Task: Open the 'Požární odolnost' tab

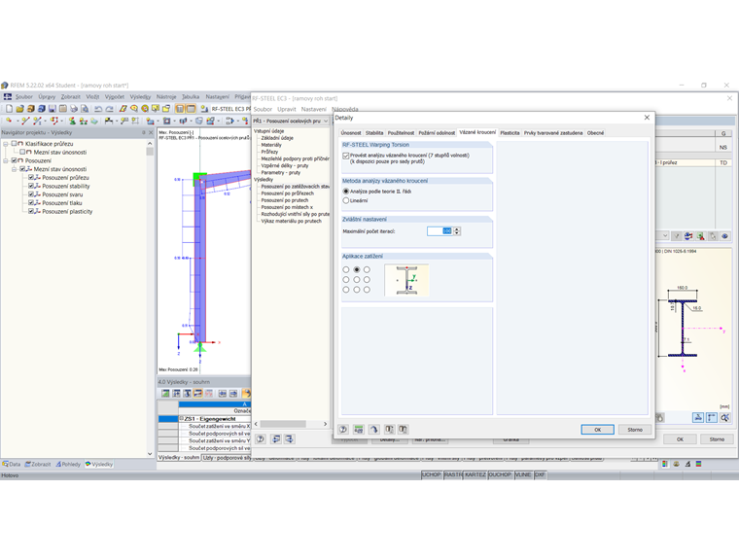Action: [x=437, y=133]
